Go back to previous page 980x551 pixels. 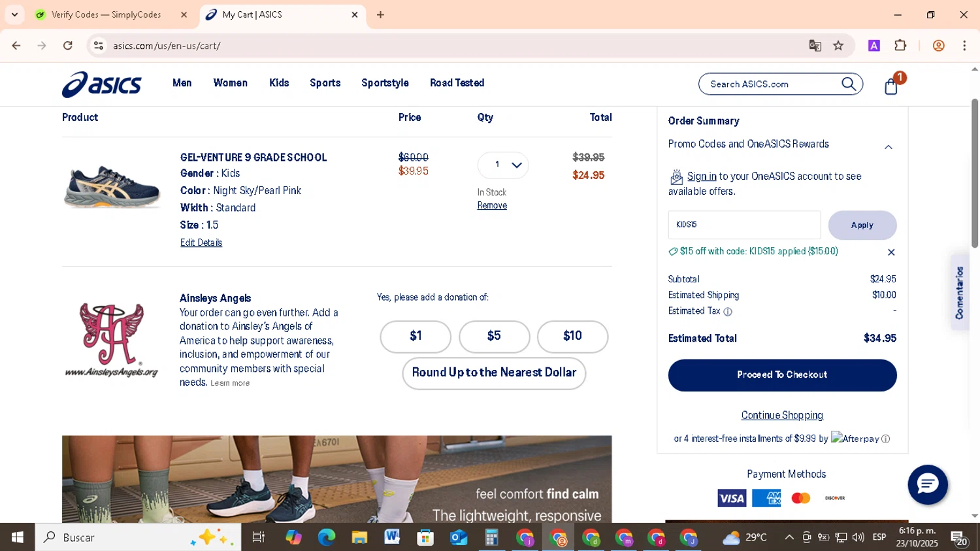point(16,46)
